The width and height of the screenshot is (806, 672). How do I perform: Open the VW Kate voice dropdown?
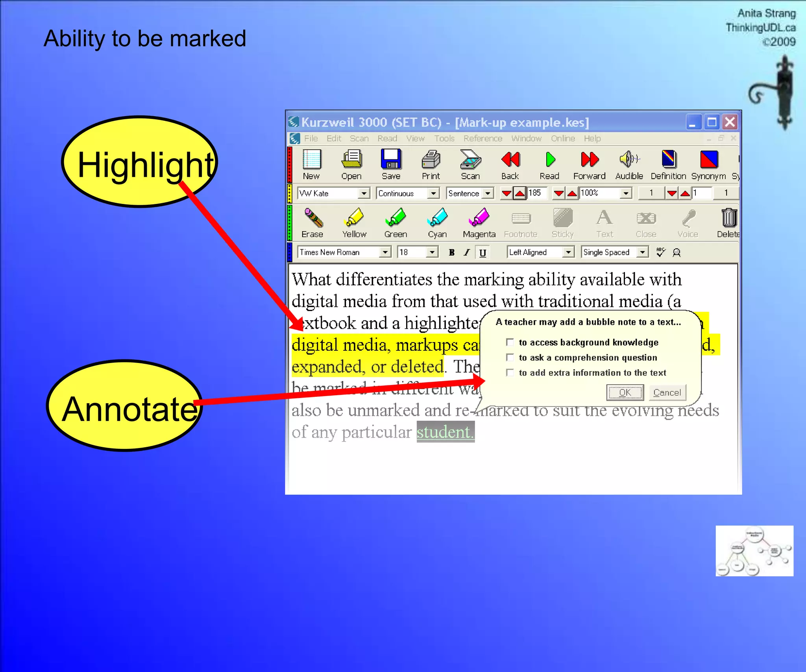(x=364, y=193)
